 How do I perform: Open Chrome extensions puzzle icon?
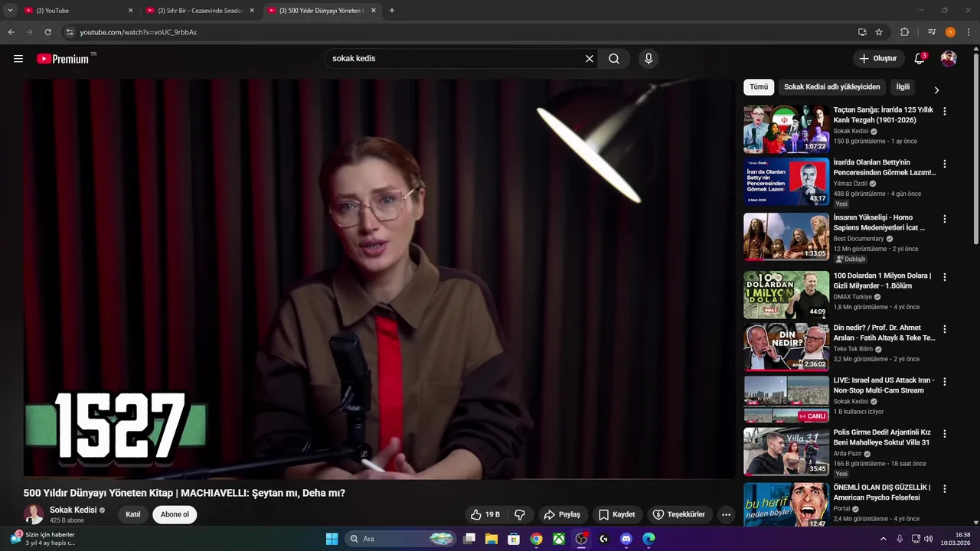point(904,32)
